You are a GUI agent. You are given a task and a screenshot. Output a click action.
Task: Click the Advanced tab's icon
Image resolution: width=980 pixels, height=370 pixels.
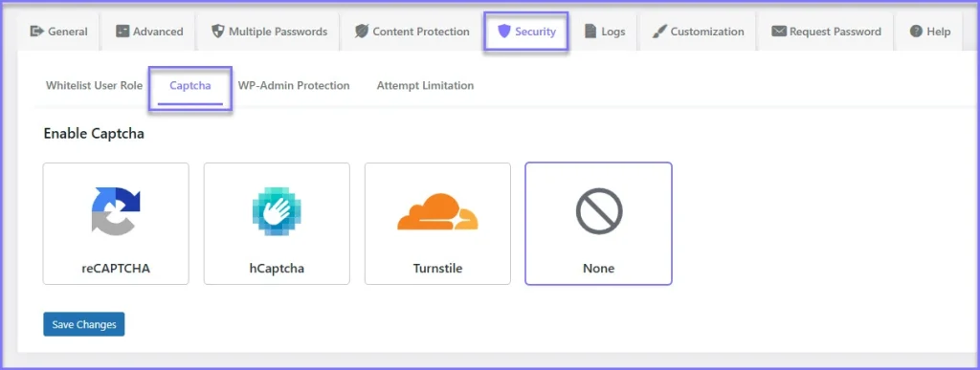click(122, 32)
